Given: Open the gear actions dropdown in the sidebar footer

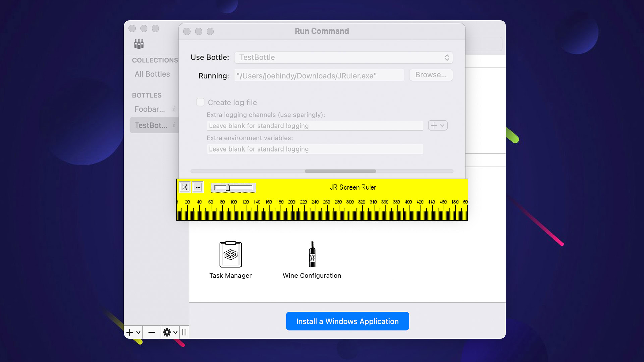Looking at the screenshot, I should point(170,332).
